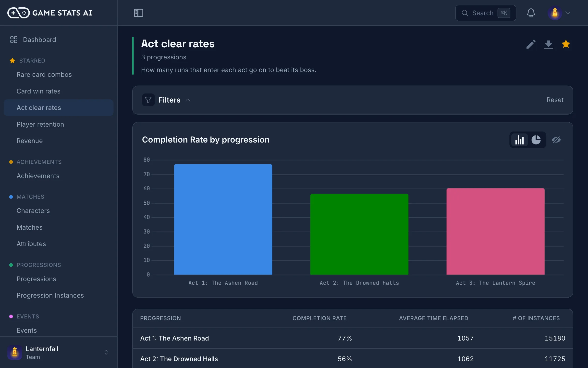Reset all filters
This screenshot has height=368, width=588.
click(x=555, y=100)
